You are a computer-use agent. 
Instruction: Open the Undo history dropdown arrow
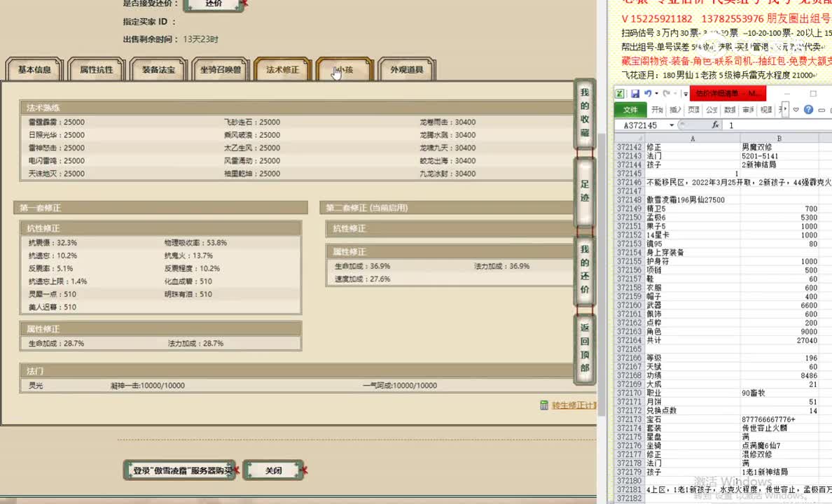(656, 93)
